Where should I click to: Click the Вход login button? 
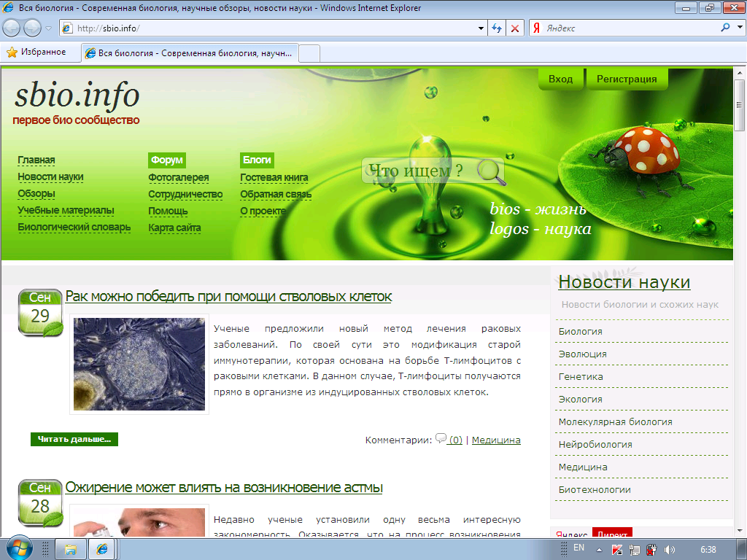click(x=561, y=79)
